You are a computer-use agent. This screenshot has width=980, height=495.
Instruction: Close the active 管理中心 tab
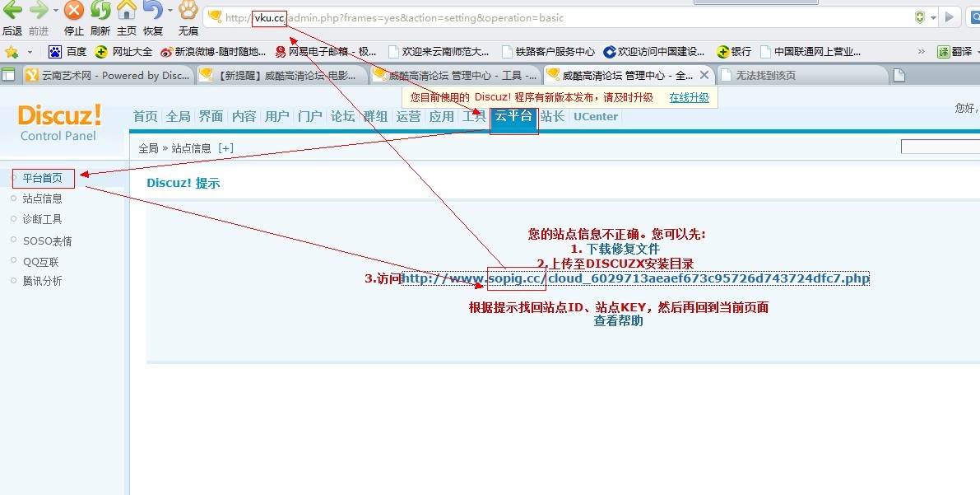click(704, 75)
